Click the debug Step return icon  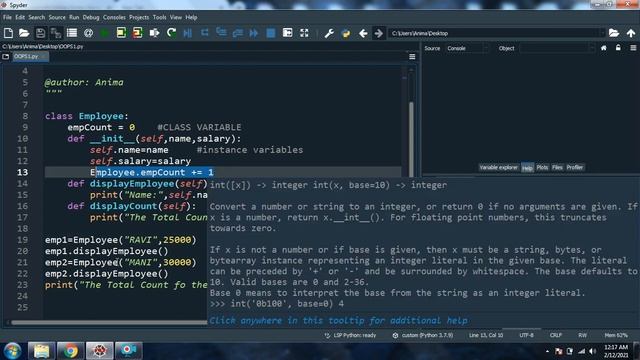pos(238,33)
